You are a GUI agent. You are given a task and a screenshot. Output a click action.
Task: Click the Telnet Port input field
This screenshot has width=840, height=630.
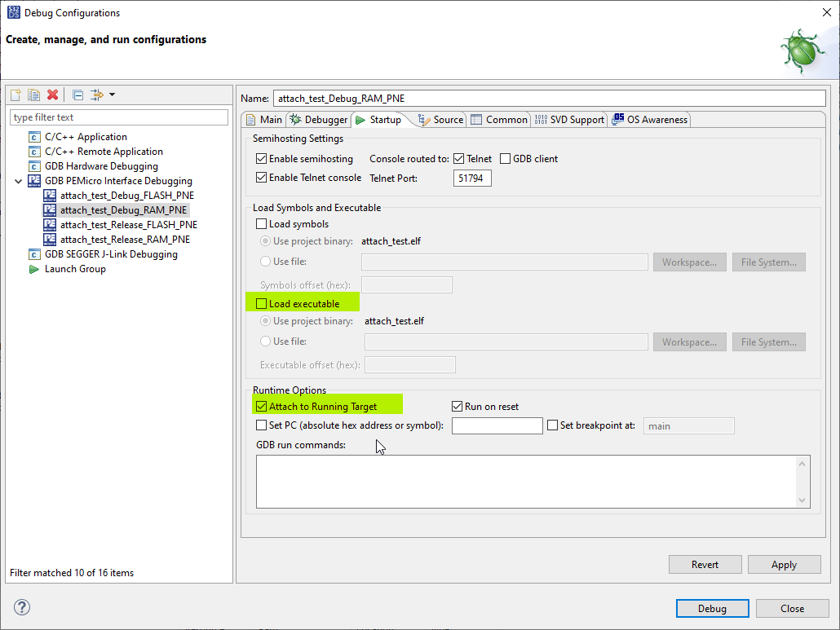tap(472, 178)
